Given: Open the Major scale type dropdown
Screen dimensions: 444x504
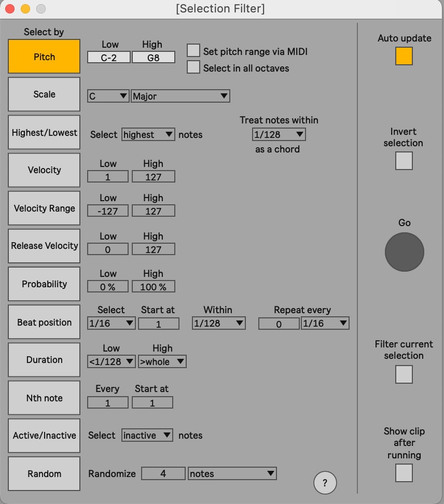Looking at the screenshot, I should pos(181,96).
